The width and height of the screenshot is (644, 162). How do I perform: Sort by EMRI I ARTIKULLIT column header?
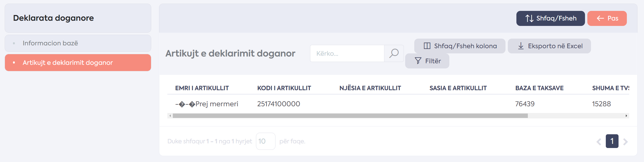tap(202, 88)
